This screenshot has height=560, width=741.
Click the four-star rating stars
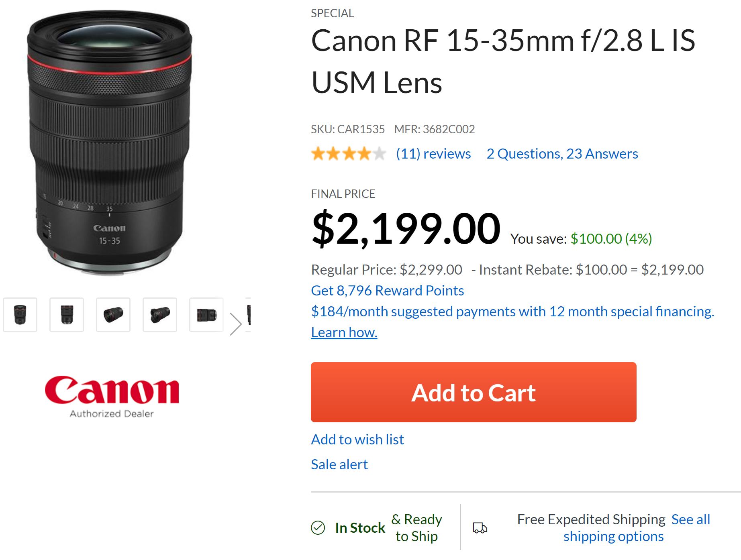point(348,154)
